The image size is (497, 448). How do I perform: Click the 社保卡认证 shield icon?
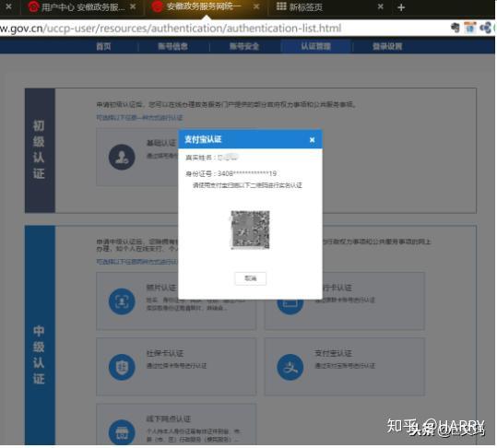click(x=122, y=367)
